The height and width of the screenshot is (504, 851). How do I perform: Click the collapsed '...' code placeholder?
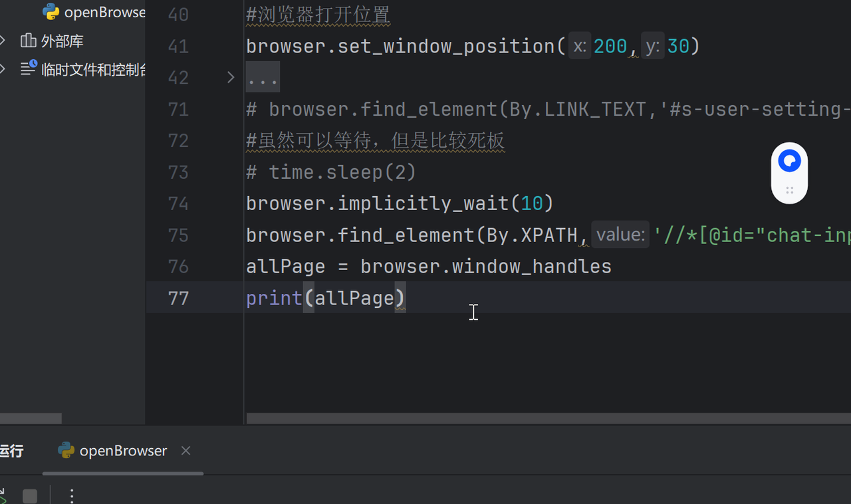coord(263,78)
